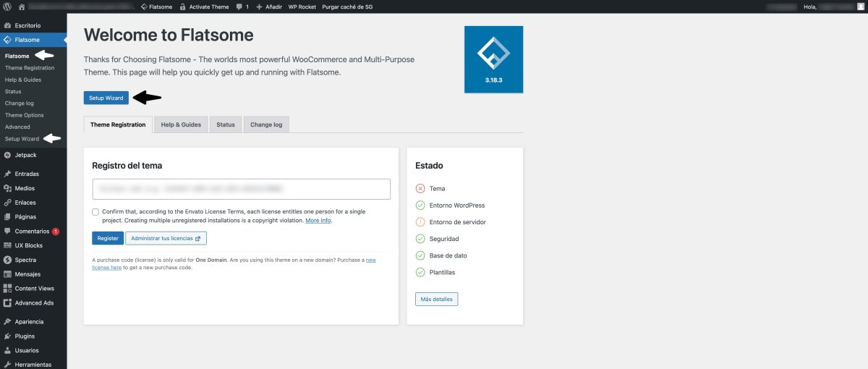The width and height of the screenshot is (868, 369).
Task: Click the Más detalles button
Action: tap(436, 300)
